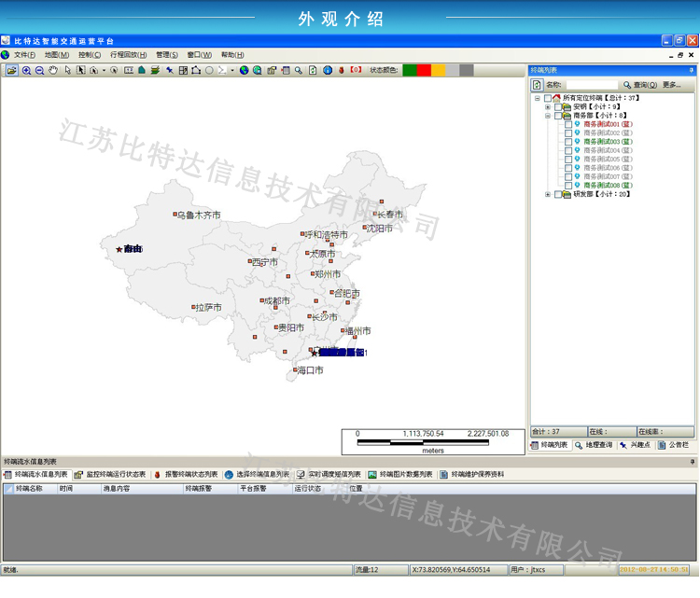Open the 管理(S) menu
Viewport: 700px width, 598px height.
tap(166, 55)
